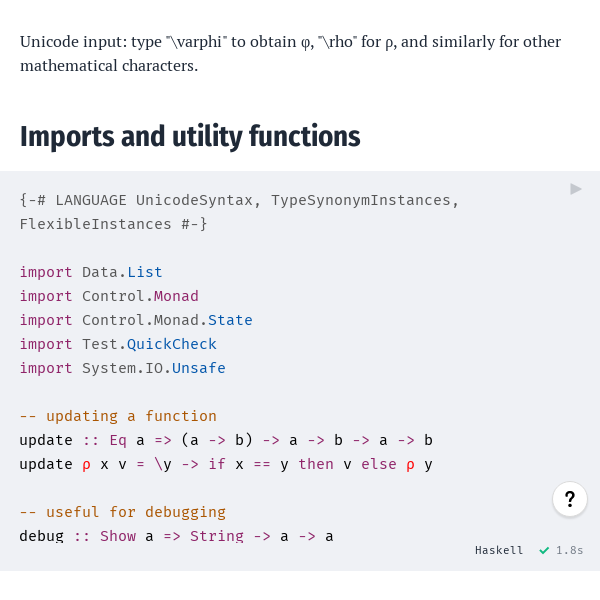Click the Haskell language label

click(x=499, y=550)
